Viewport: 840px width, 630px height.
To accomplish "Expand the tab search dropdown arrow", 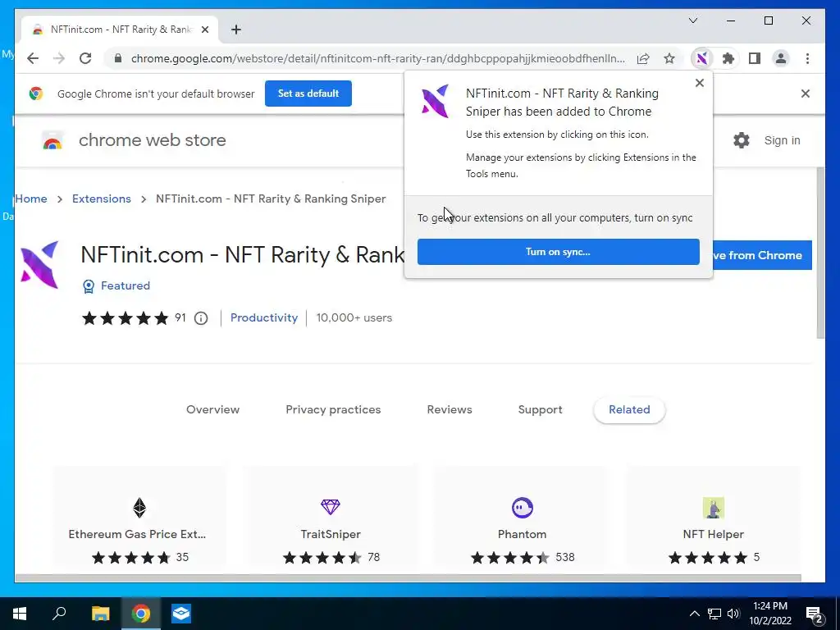I will coord(692,21).
